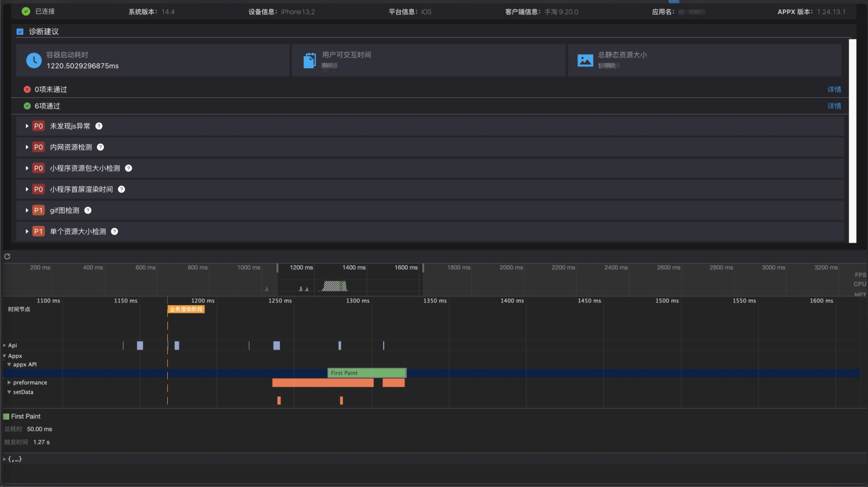Click the 设备信息 iPhone13,2 text

(x=282, y=12)
